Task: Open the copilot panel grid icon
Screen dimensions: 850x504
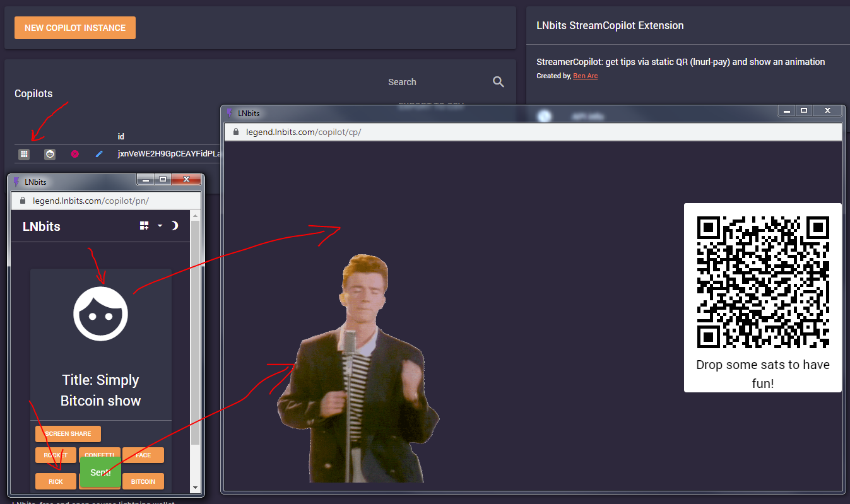Action: 24,154
